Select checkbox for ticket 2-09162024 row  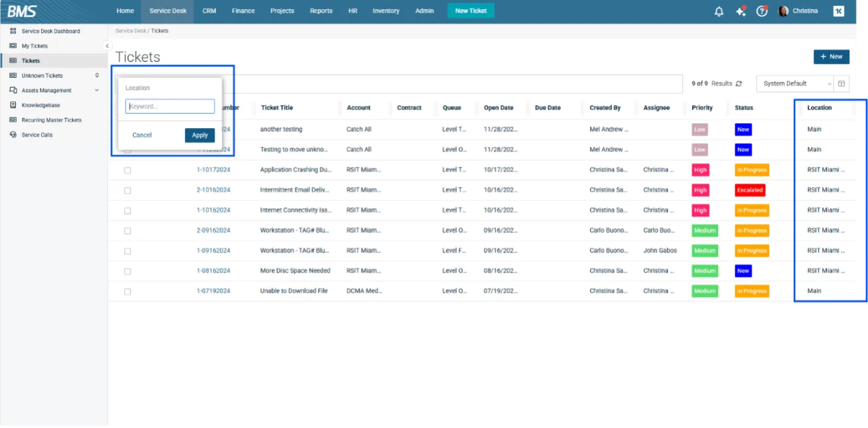(x=127, y=231)
